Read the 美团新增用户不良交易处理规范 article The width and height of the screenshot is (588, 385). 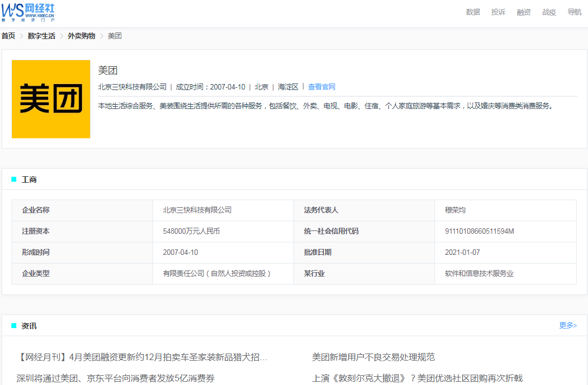[373, 357]
